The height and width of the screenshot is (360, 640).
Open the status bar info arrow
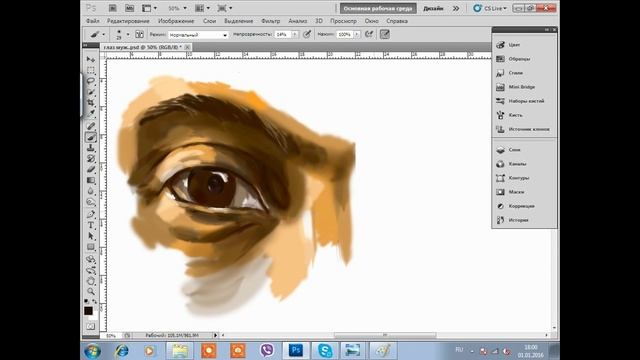coord(216,335)
